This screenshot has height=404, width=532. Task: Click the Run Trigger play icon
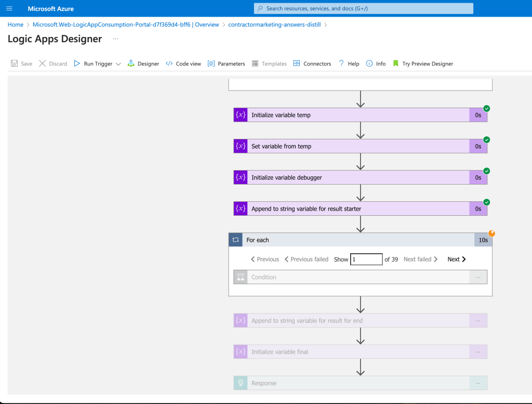tap(77, 63)
